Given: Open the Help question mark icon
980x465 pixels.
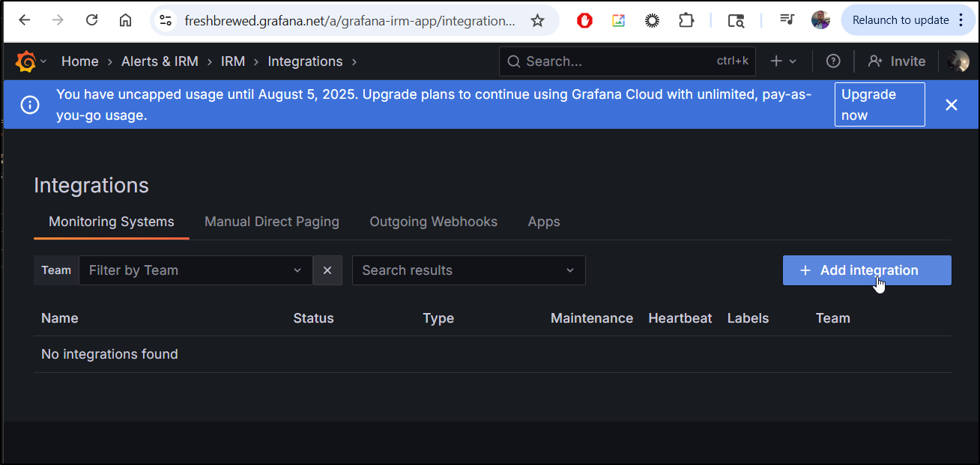Looking at the screenshot, I should click(833, 61).
